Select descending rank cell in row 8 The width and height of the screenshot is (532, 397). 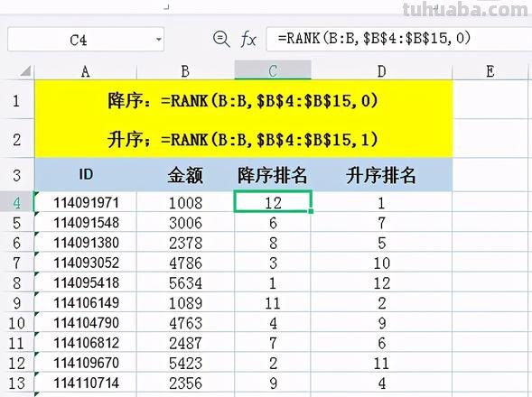click(x=273, y=282)
